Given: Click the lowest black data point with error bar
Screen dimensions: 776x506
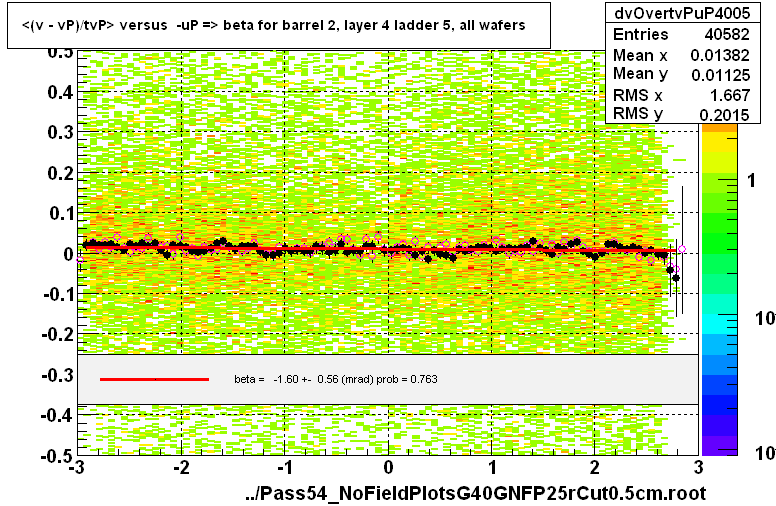Looking at the screenshot, I should click(676, 278).
